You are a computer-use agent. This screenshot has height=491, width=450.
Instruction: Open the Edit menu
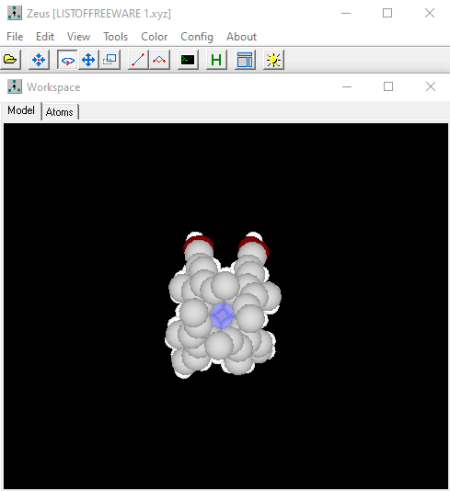[45, 37]
